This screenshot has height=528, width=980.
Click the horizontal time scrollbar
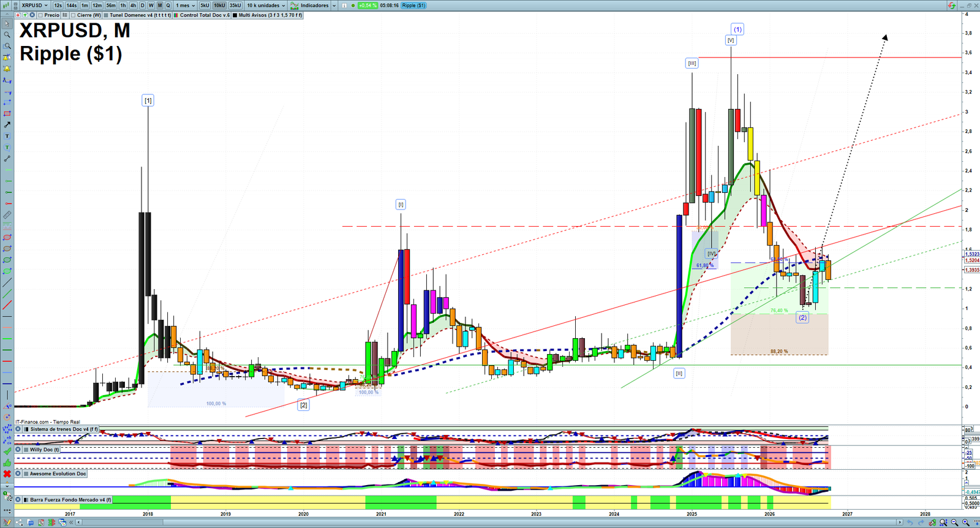(490, 522)
